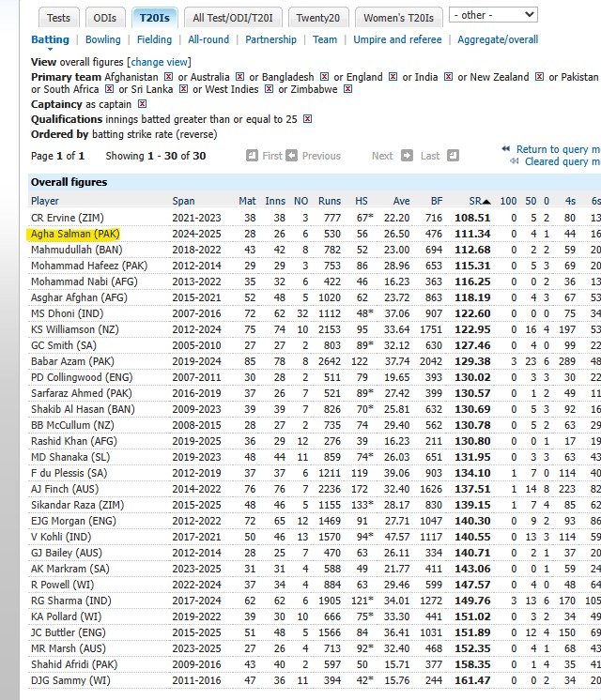The height and width of the screenshot is (700, 601).
Task: Click the First page arrow icon
Action: click(x=252, y=156)
